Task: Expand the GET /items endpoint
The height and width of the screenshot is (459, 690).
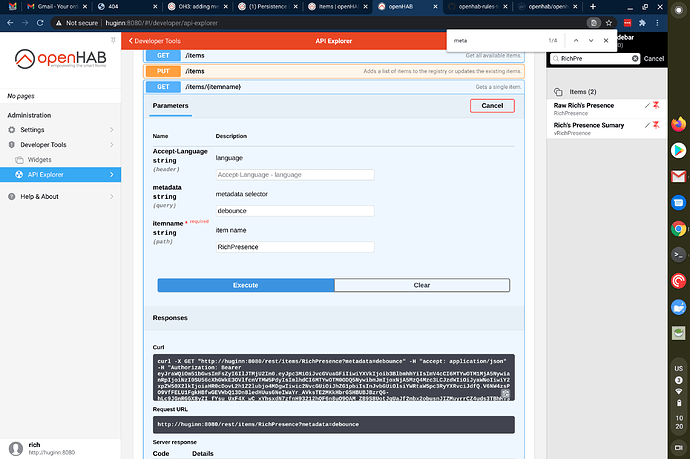Action: [x=334, y=55]
